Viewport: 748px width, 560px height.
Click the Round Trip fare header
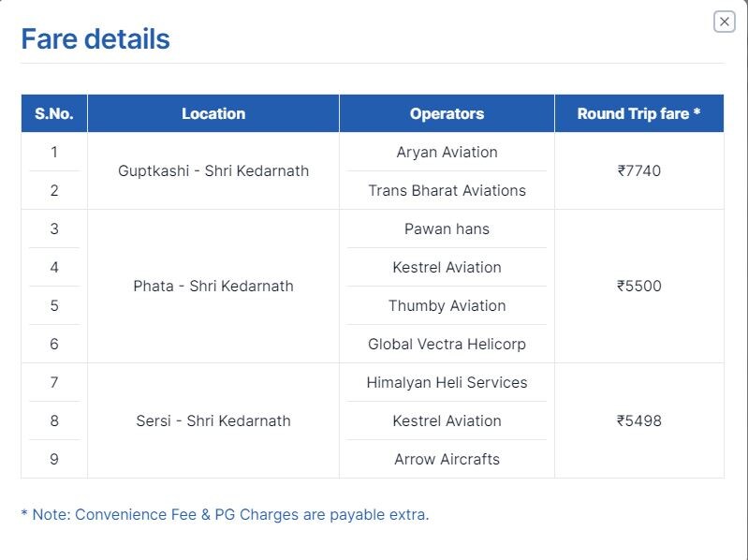click(x=638, y=113)
